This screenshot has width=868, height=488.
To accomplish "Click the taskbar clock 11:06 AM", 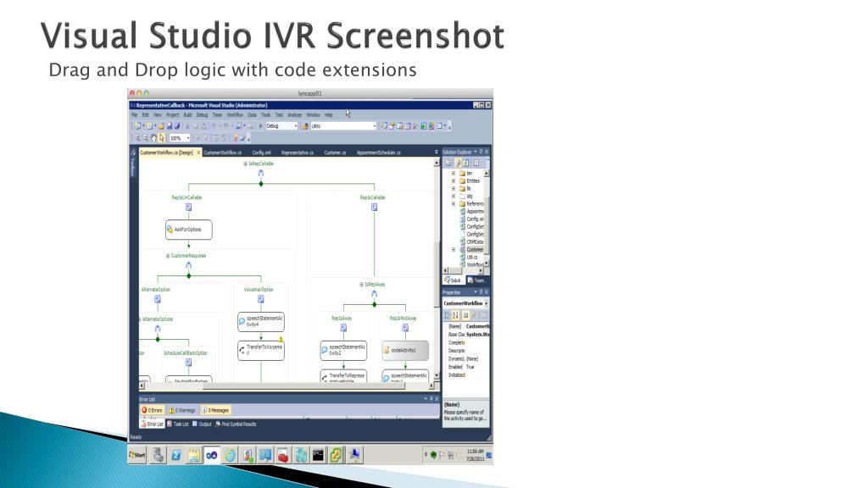I will 475,452.
